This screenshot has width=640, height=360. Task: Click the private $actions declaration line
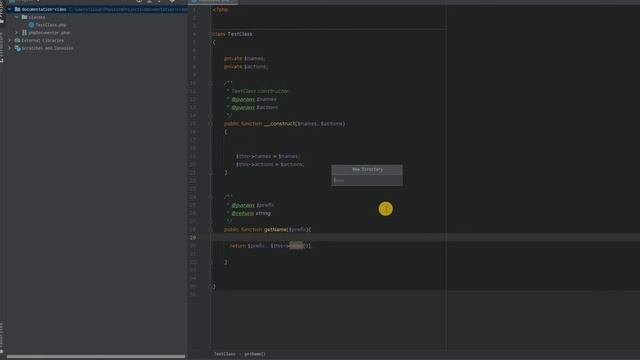(246, 67)
